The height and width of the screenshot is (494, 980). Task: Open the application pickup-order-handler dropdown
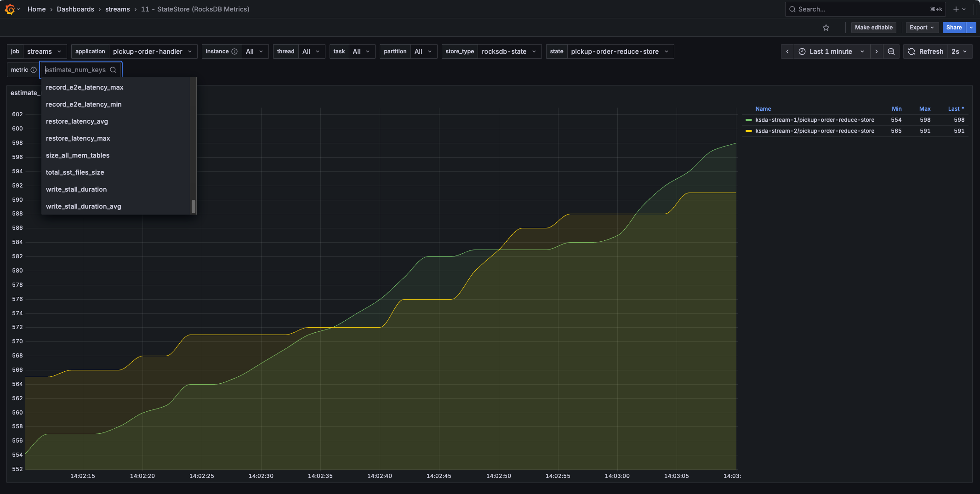click(152, 51)
